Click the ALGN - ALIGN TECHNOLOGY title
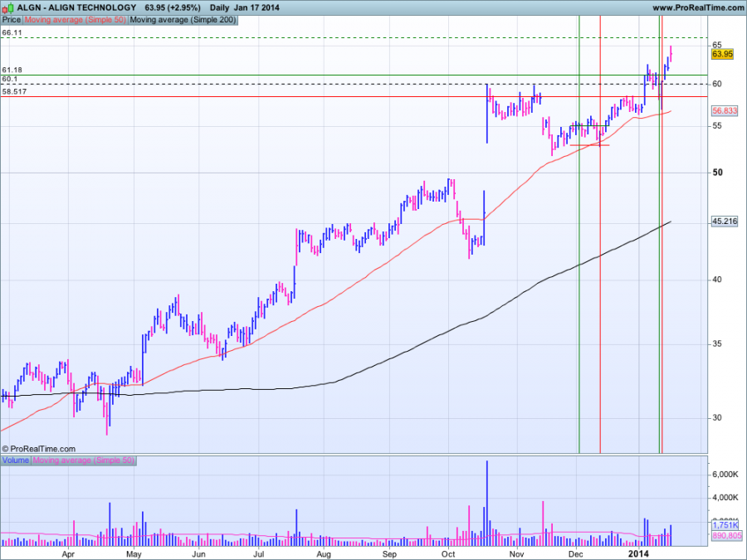Screen dimensions: 747x560 point(76,7)
